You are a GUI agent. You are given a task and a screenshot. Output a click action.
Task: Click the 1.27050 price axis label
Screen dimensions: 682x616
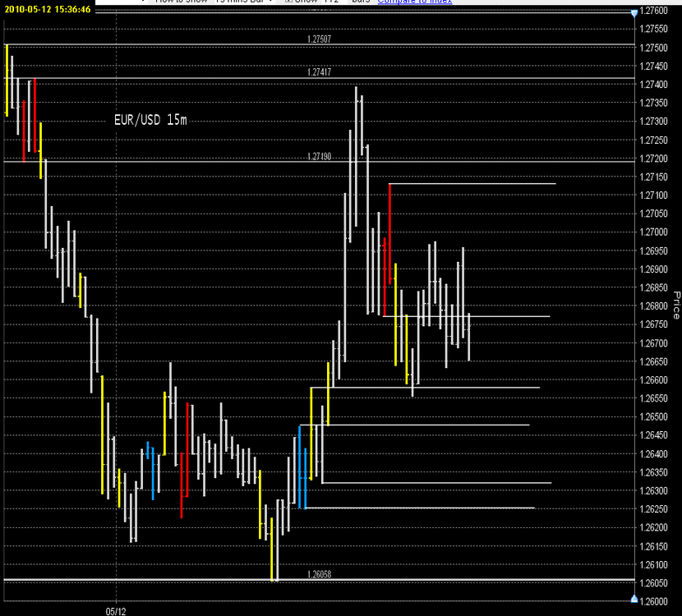point(654,214)
